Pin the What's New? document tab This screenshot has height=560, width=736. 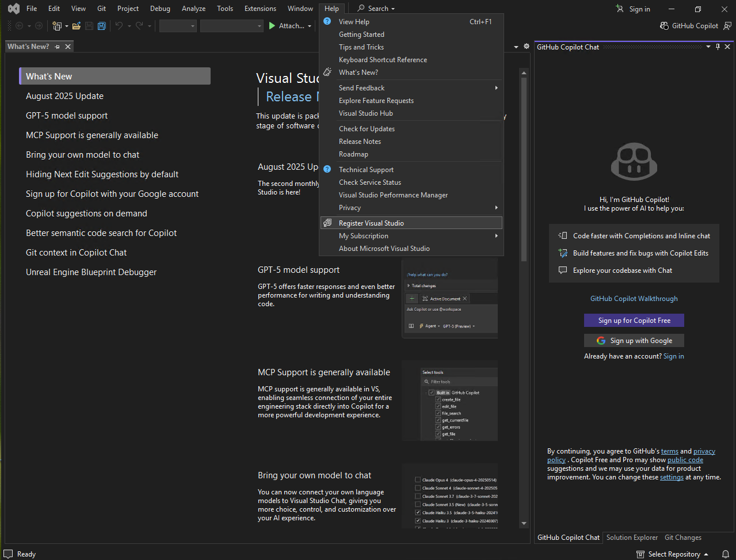pos(57,47)
